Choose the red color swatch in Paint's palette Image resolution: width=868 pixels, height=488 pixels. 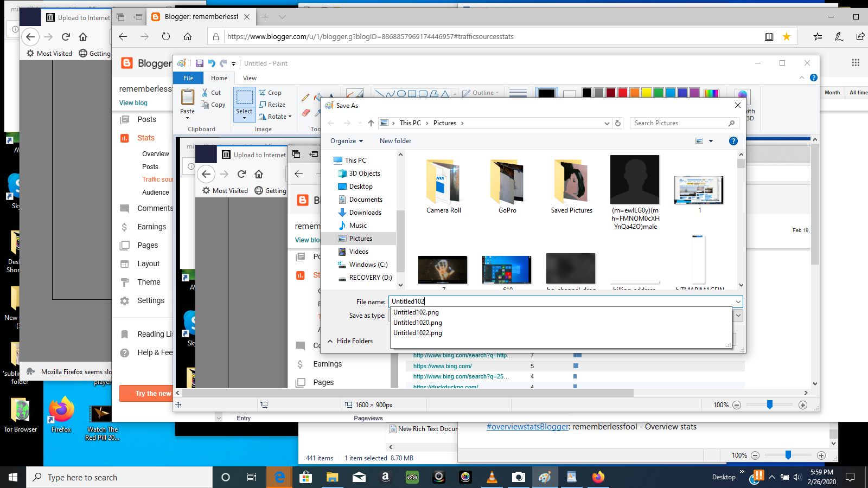(x=622, y=93)
